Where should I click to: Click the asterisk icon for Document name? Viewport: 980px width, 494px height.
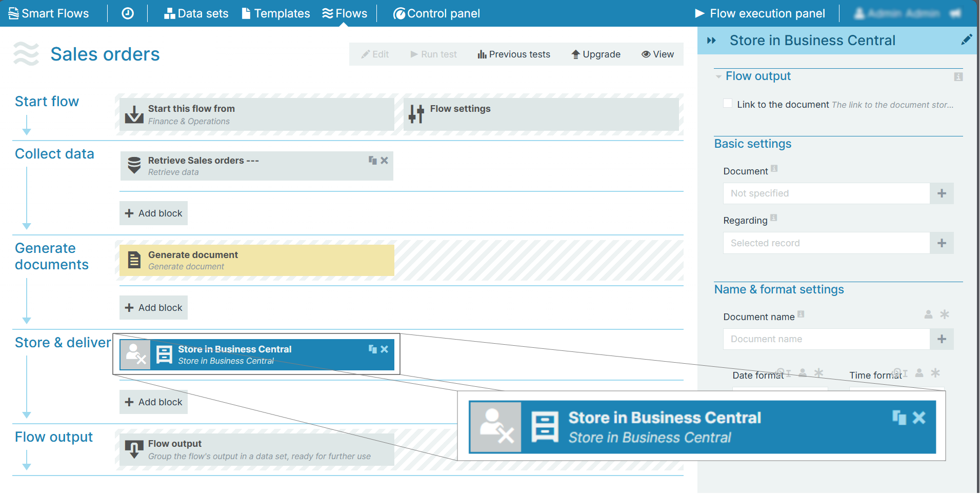click(945, 314)
